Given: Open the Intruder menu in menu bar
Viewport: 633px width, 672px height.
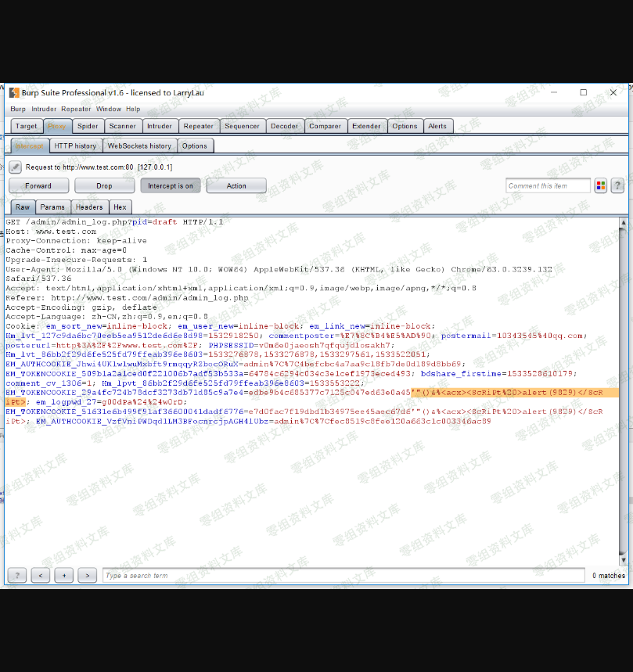Looking at the screenshot, I should (44, 109).
